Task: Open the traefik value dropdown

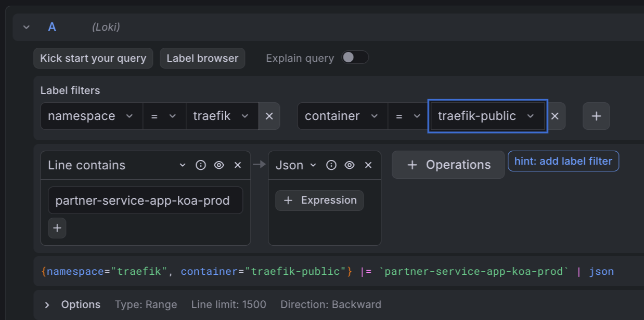Action: (x=222, y=116)
